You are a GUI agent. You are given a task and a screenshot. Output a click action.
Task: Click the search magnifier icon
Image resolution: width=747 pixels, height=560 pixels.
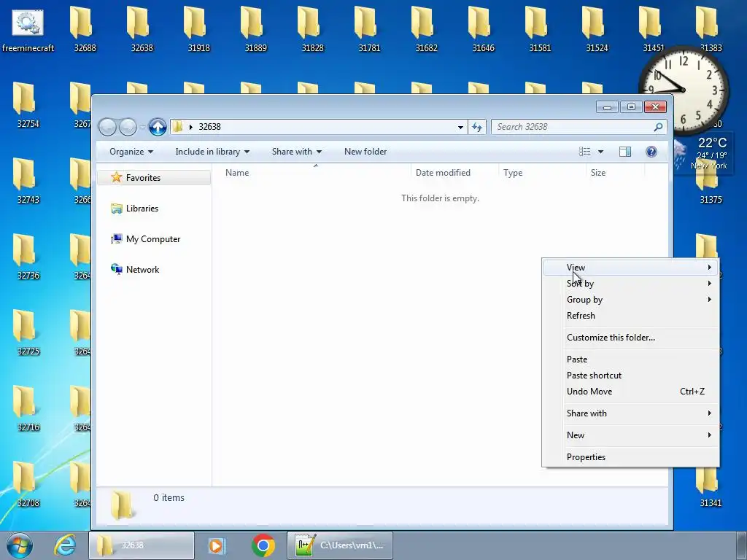point(658,127)
